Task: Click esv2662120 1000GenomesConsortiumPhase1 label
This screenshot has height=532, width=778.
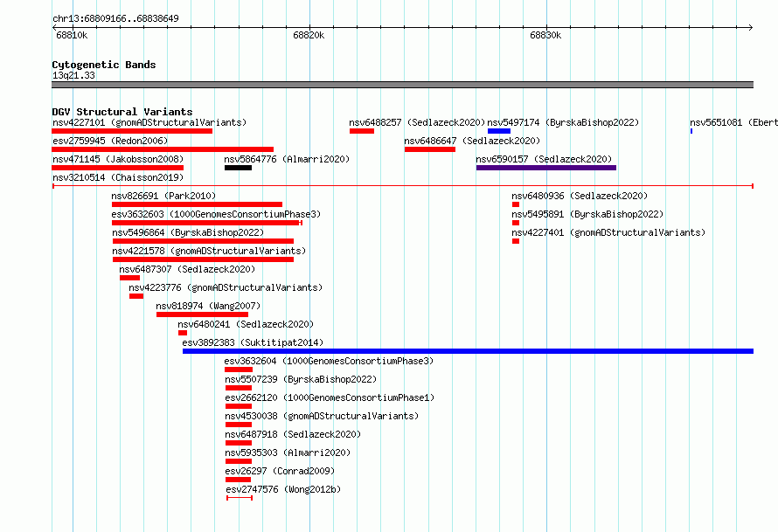Action: (x=330, y=397)
